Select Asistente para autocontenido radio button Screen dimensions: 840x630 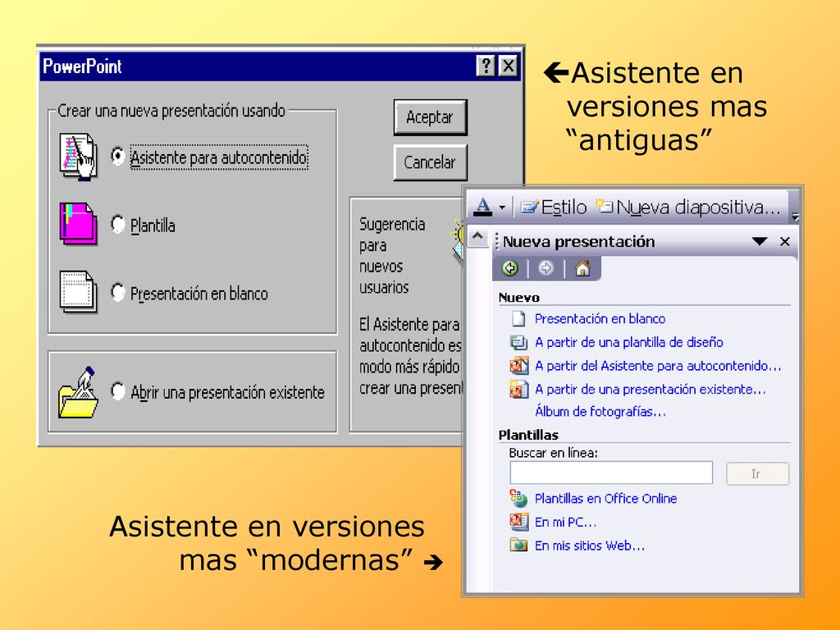(x=118, y=156)
